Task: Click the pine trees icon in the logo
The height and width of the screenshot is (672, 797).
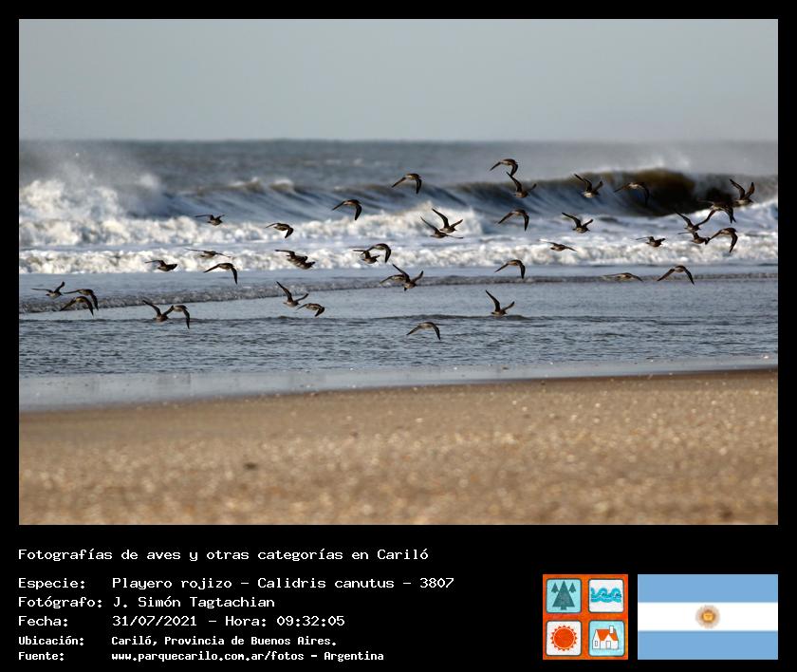Action: coord(564,595)
